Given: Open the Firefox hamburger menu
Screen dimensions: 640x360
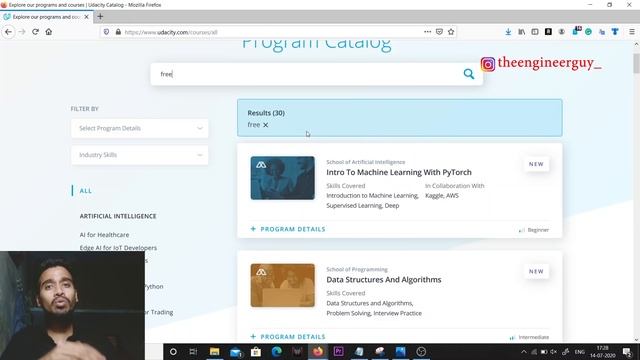Looking at the screenshot, I should (x=631, y=32).
